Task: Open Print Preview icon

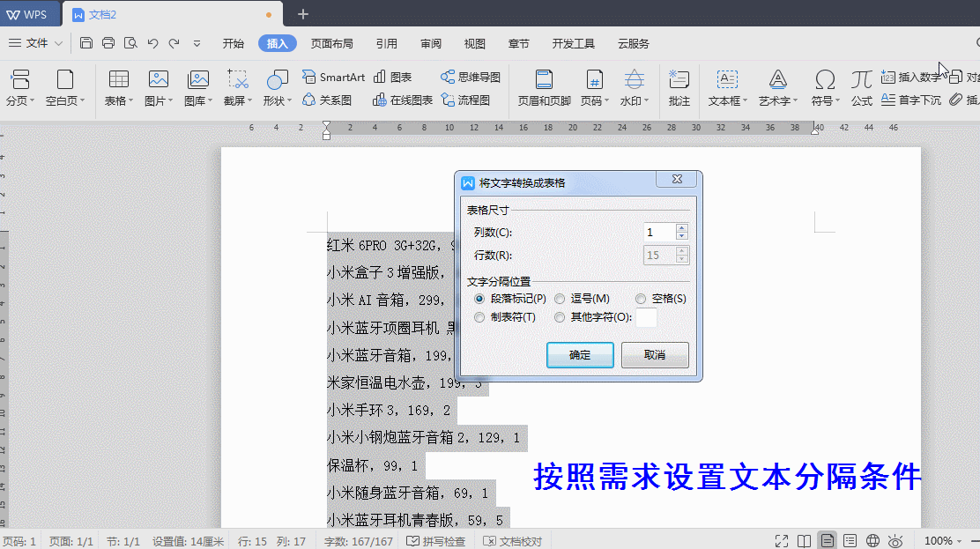Action: click(130, 43)
